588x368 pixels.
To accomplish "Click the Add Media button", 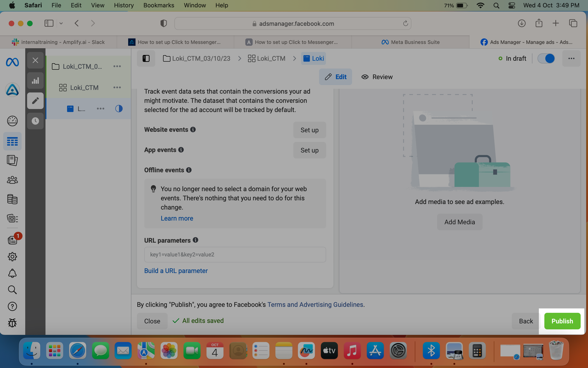I will [x=459, y=222].
